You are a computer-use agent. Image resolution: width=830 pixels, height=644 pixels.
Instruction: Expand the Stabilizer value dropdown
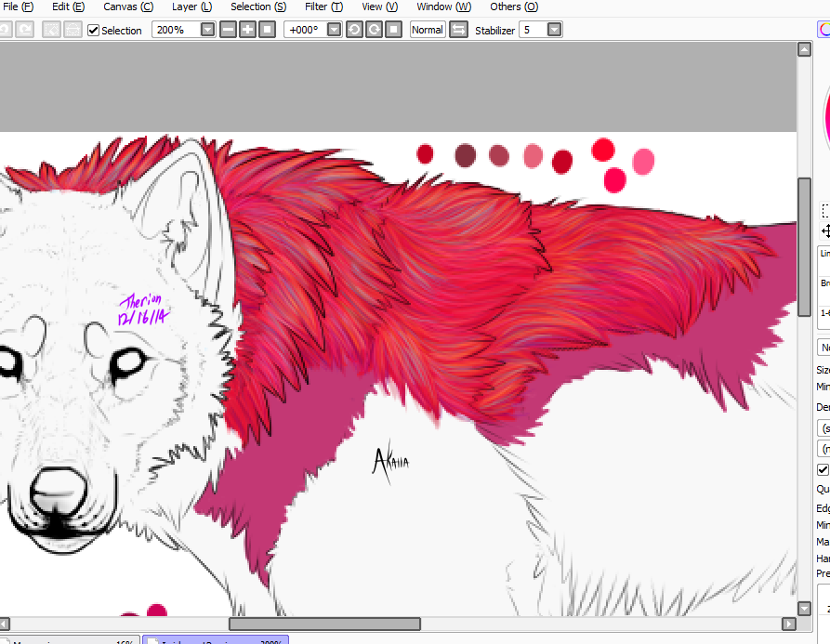pos(554,30)
